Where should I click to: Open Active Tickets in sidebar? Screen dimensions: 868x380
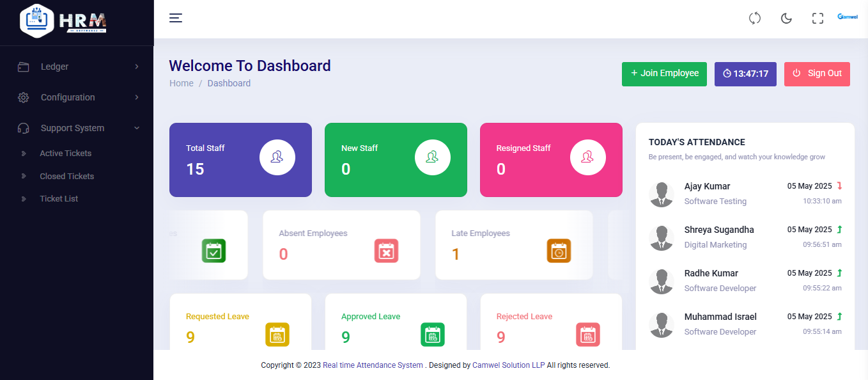click(x=65, y=154)
